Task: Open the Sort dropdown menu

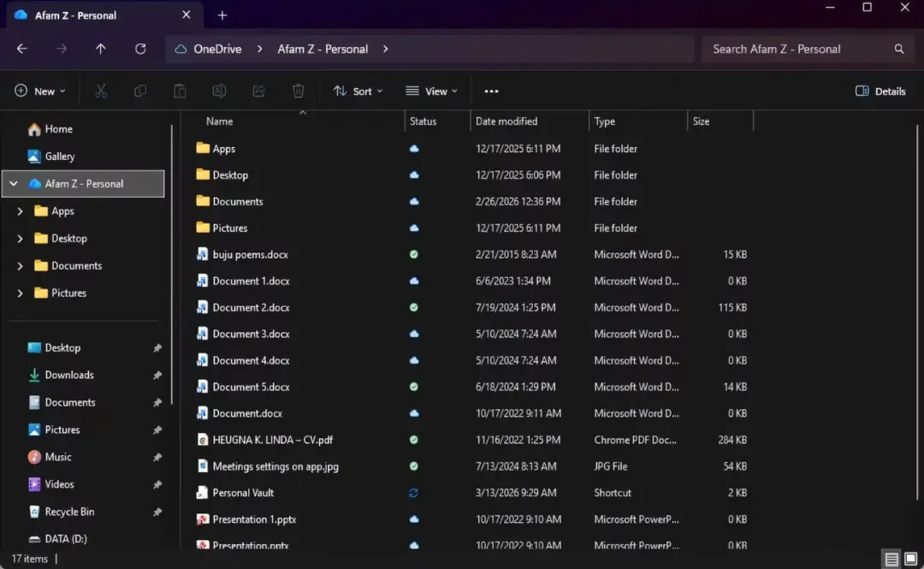Action: (x=358, y=91)
